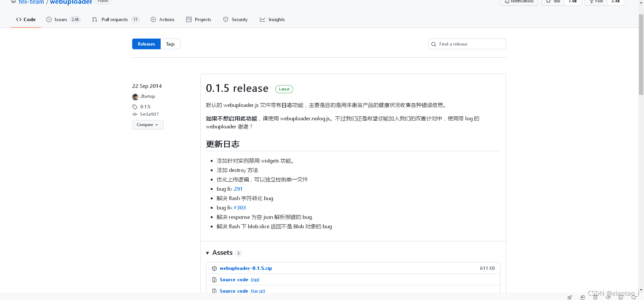Click the commit icon beside 5e1a927

[135, 114]
